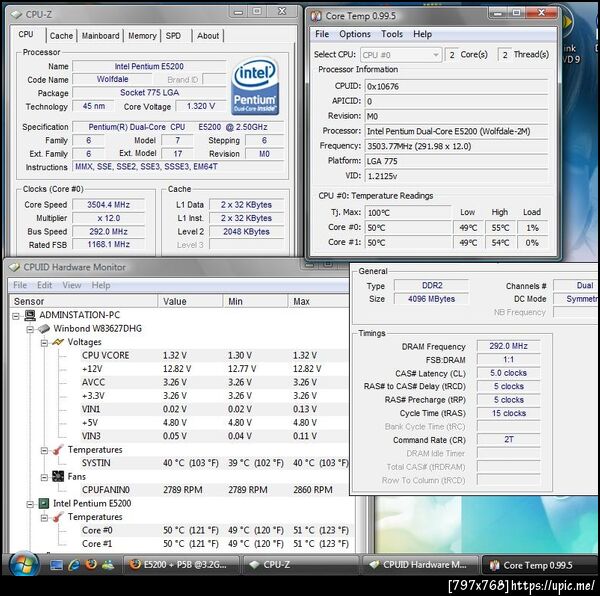Click the CPU-Z title bar icon
Screen dimensions: 600x596
[x=16, y=15]
